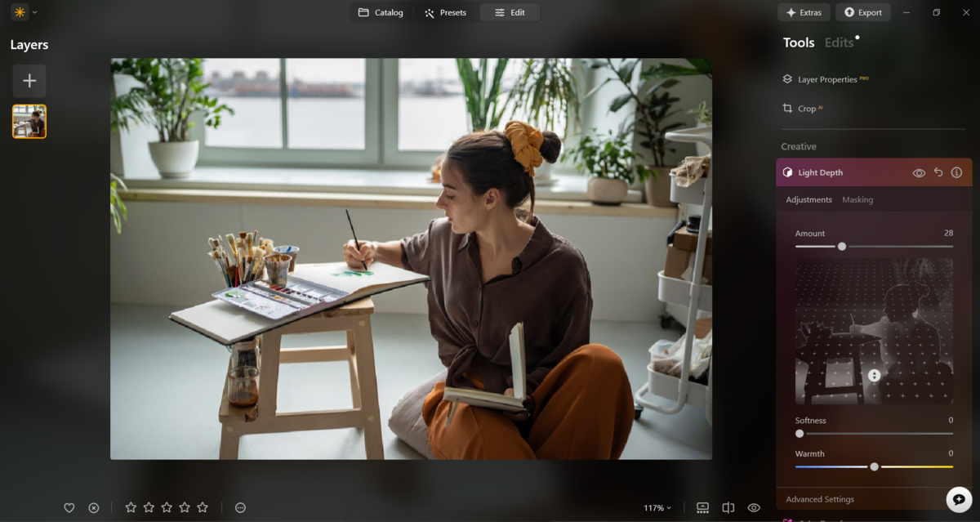Open the Extras menu
980x522 pixels.
pyautogui.click(x=804, y=12)
